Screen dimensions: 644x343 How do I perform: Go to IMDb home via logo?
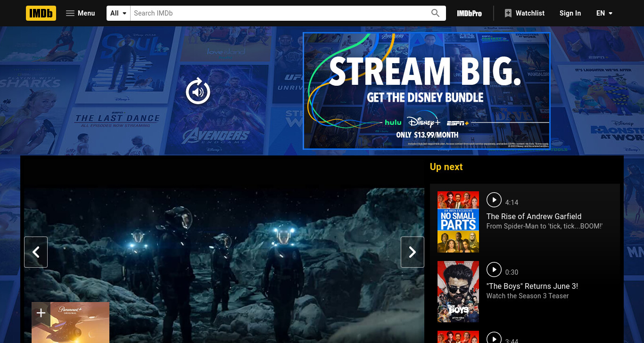point(41,13)
